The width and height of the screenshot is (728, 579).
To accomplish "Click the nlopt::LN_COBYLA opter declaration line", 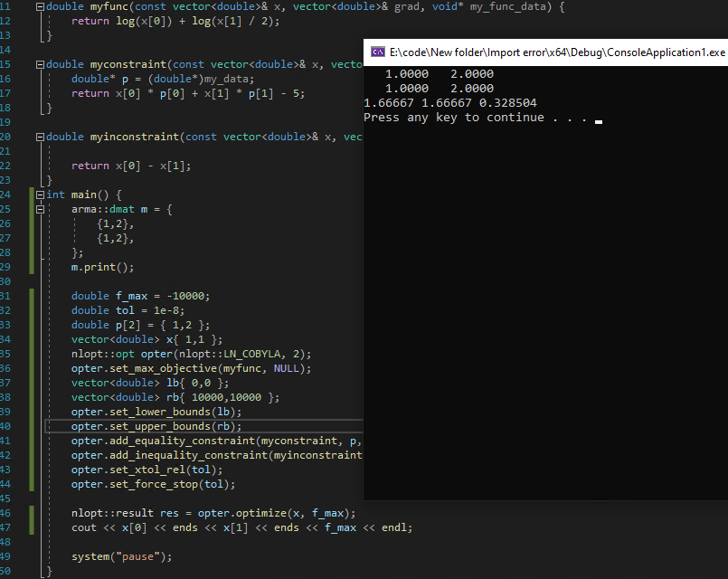I will (x=192, y=355).
